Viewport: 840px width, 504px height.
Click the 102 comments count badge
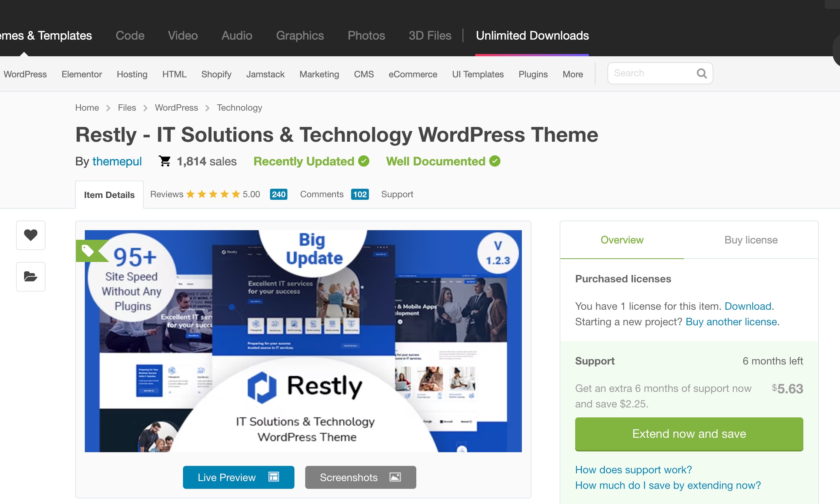coord(360,194)
